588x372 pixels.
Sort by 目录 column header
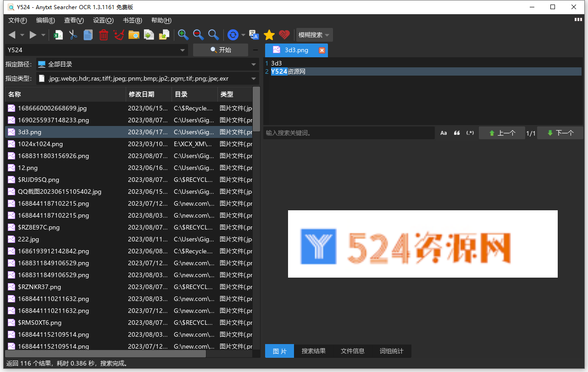coord(194,94)
